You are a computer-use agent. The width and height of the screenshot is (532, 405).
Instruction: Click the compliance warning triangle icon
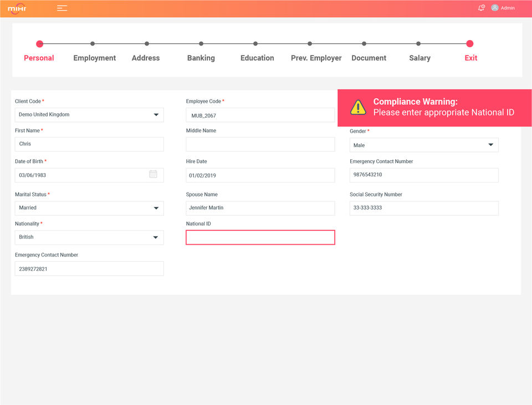pyautogui.click(x=358, y=108)
